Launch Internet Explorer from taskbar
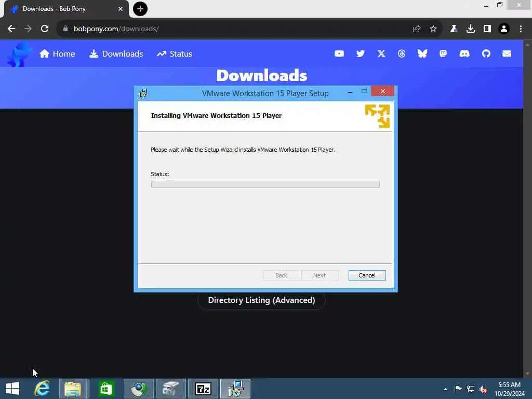Screen dimensions: 532x399 click(42, 389)
